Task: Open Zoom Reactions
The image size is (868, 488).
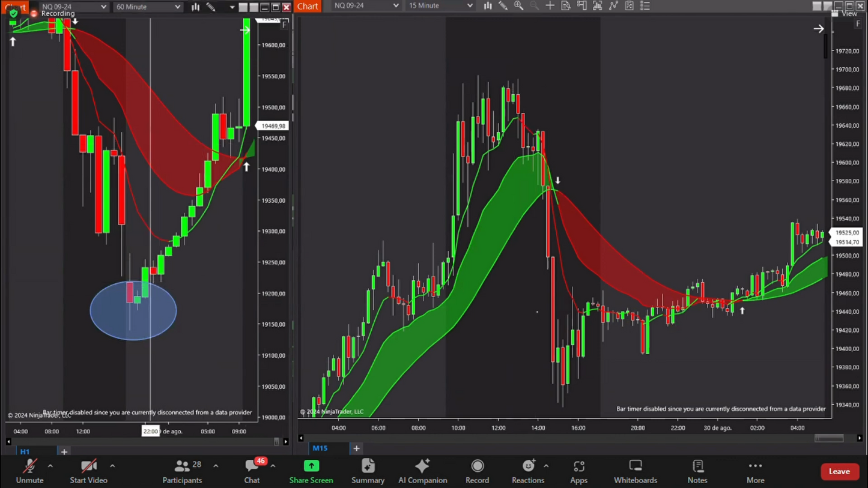Action: tap(528, 471)
